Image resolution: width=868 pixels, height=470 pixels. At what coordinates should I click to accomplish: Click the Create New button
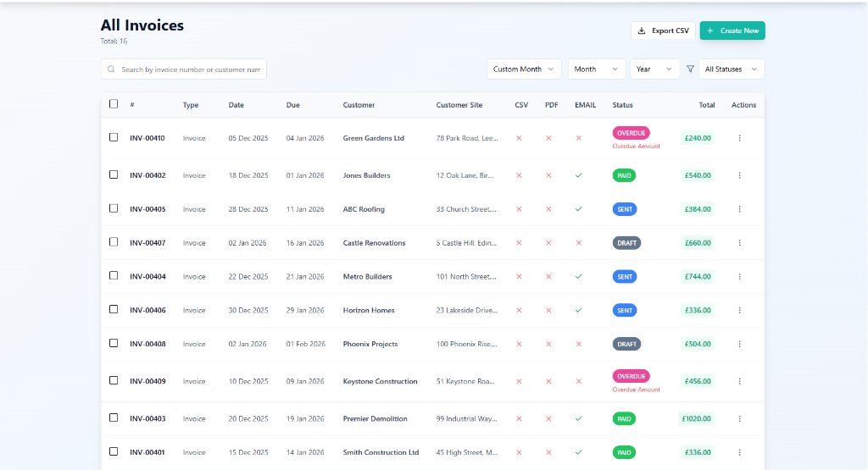(x=732, y=30)
